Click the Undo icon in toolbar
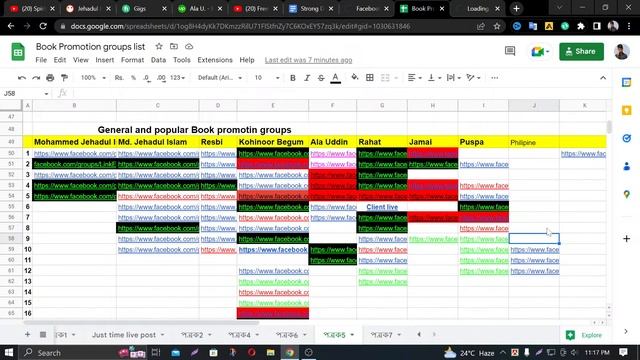 tap(22, 78)
